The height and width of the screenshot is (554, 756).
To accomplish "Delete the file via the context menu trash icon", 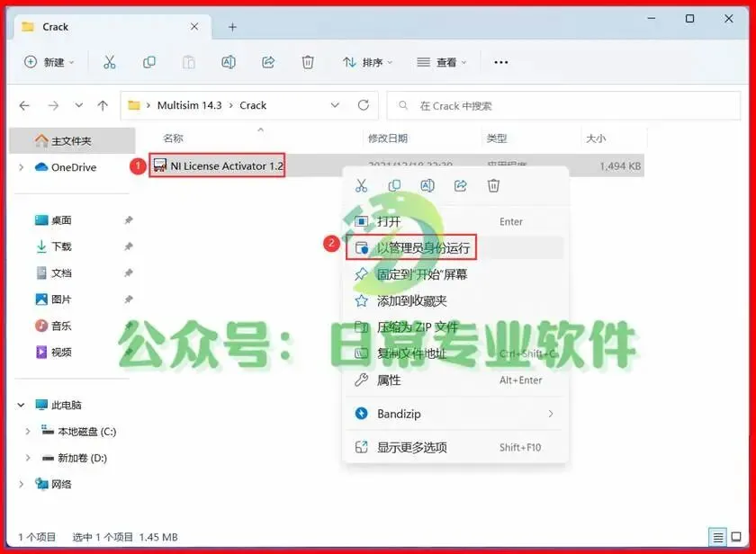I will pos(493,185).
